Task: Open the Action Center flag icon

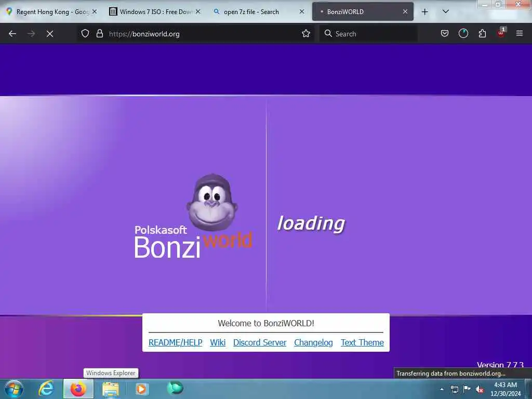Action: pyautogui.click(x=467, y=389)
